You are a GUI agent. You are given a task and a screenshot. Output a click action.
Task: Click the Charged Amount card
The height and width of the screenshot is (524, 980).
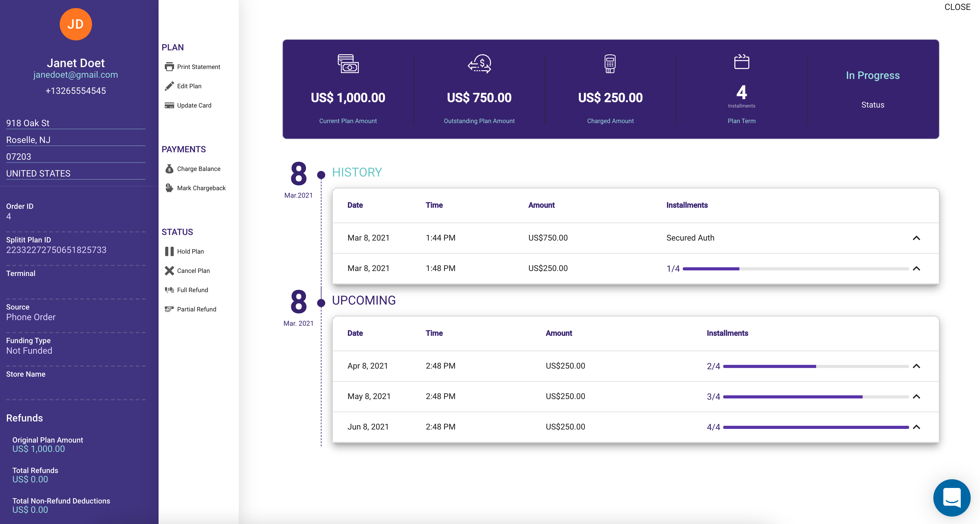(610, 91)
